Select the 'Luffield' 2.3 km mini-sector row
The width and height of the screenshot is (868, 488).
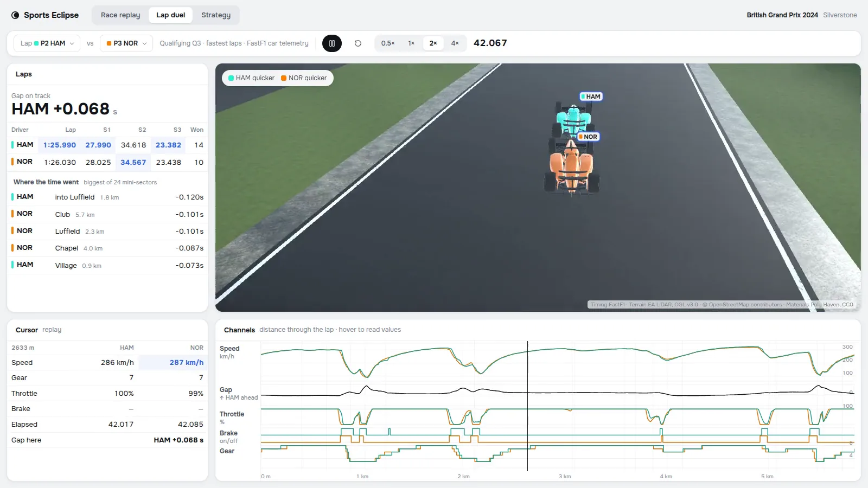pyautogui.click(x=107, y=231)
